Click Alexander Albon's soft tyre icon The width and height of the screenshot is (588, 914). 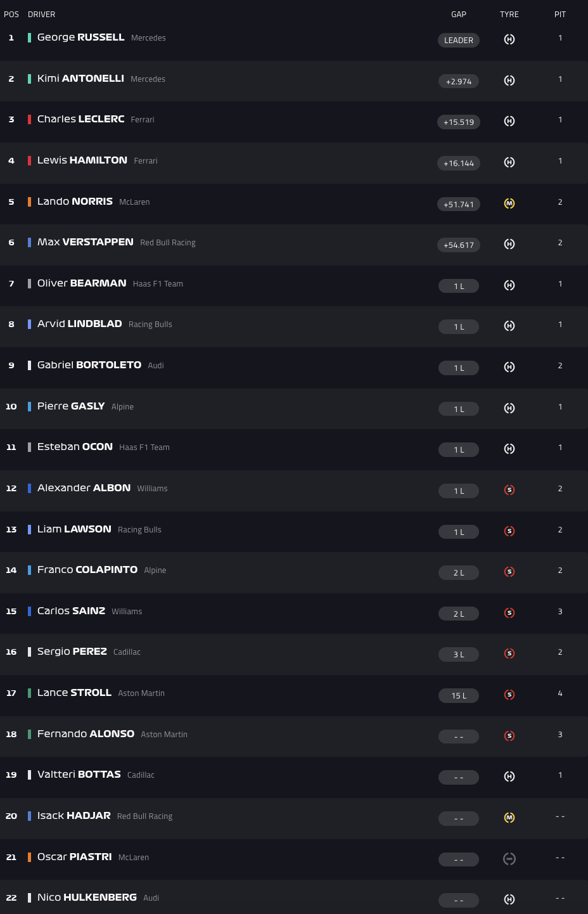tap(509, 490)
